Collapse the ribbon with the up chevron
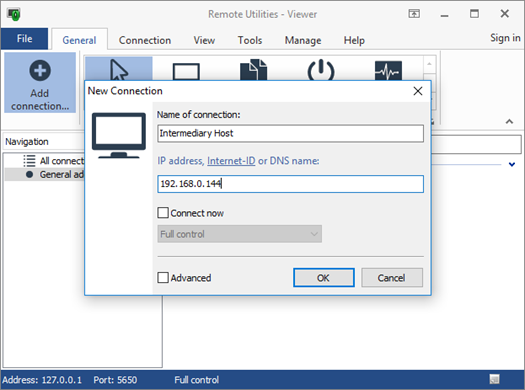525x390 pixels. point(509,121)
